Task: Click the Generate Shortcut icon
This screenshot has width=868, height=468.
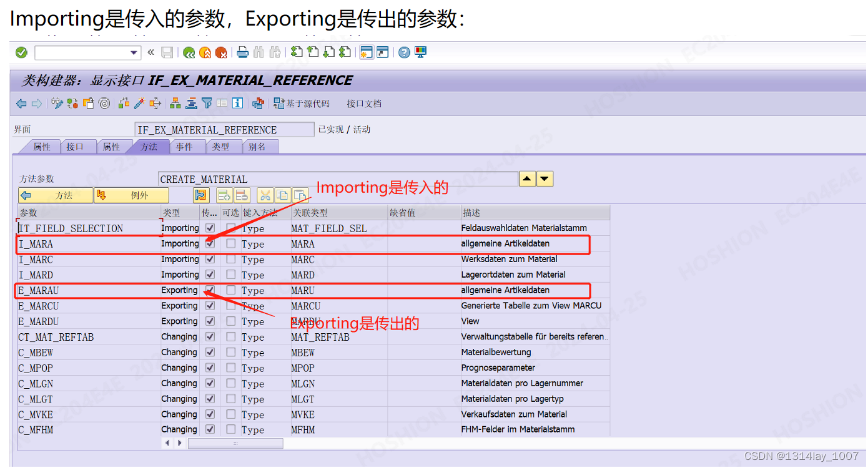Action: point(382,52)
